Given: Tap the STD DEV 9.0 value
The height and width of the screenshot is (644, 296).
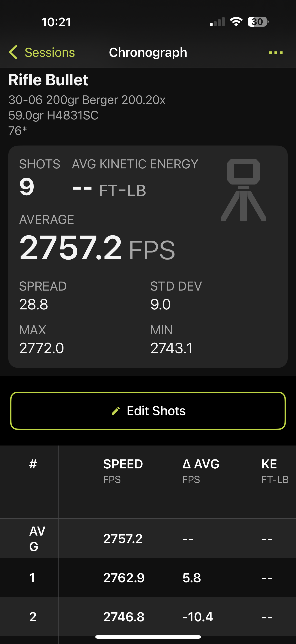Looking at the screenshot, I should click(161, 304).
